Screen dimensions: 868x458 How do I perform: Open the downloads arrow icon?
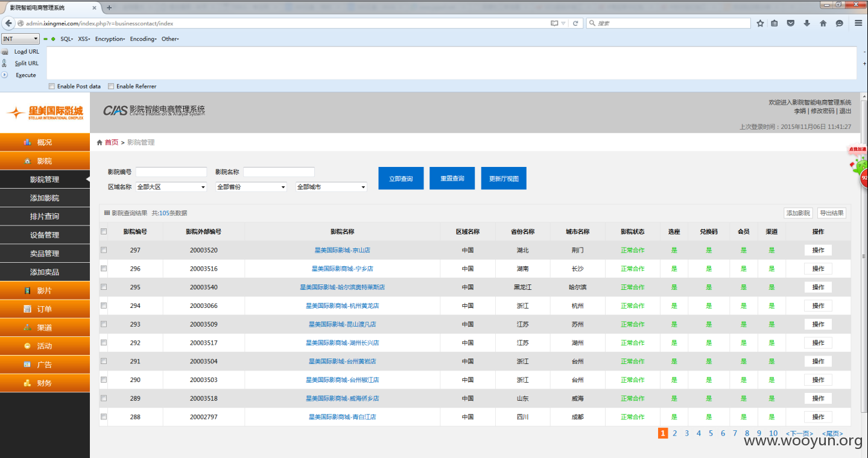pos(806,24)
